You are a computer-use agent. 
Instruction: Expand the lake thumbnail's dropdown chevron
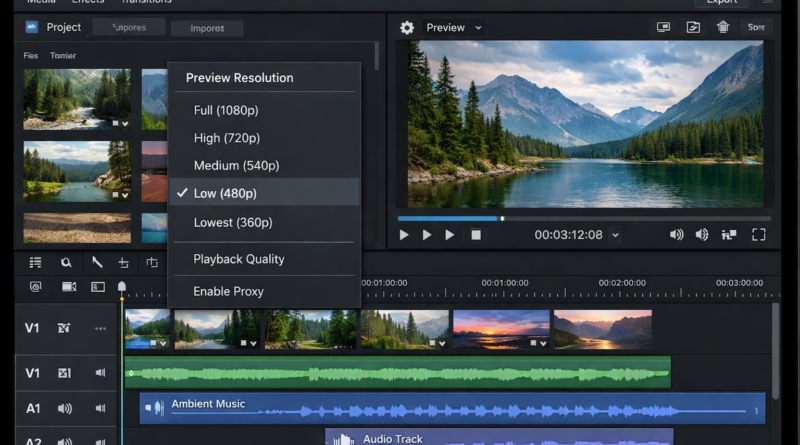pyautogui.click(x=125, y=195)
